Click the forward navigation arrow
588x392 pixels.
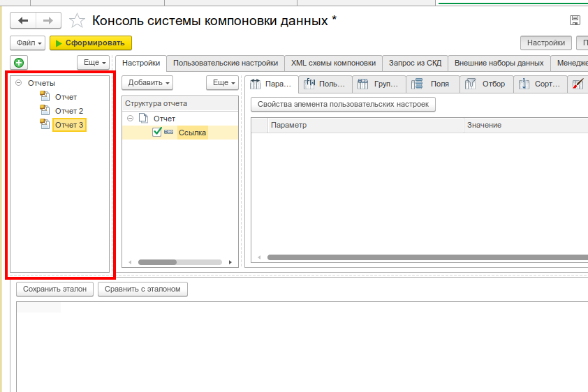pos(48,21)
